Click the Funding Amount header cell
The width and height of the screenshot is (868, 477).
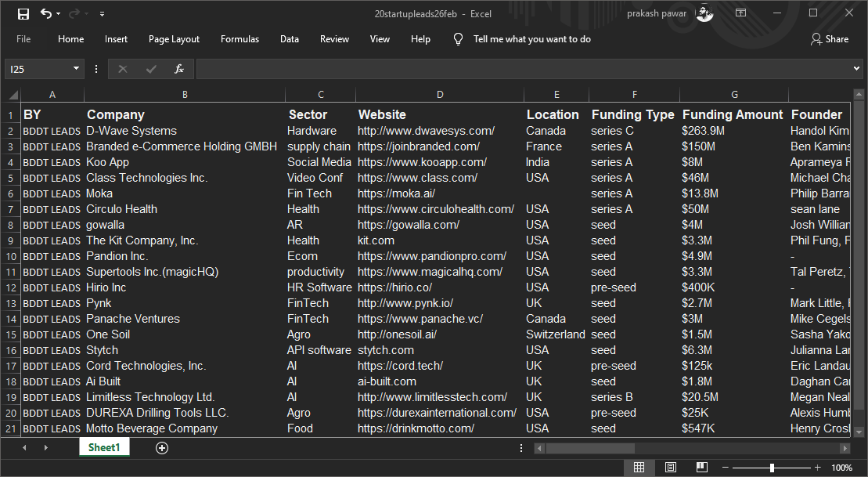point(733,114)
